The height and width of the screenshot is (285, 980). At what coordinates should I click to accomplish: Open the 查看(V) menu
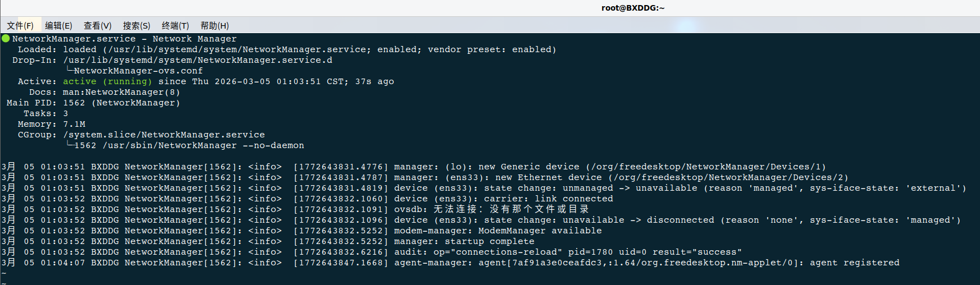tap(98, 26)
